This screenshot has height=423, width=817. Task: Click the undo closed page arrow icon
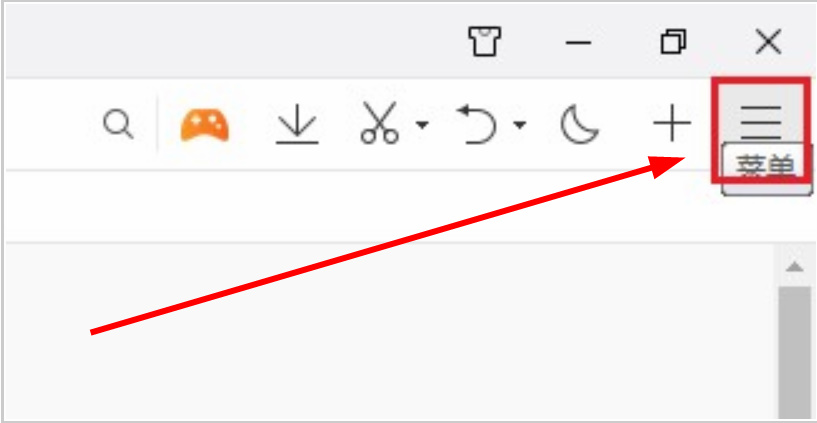pos(477,123)
